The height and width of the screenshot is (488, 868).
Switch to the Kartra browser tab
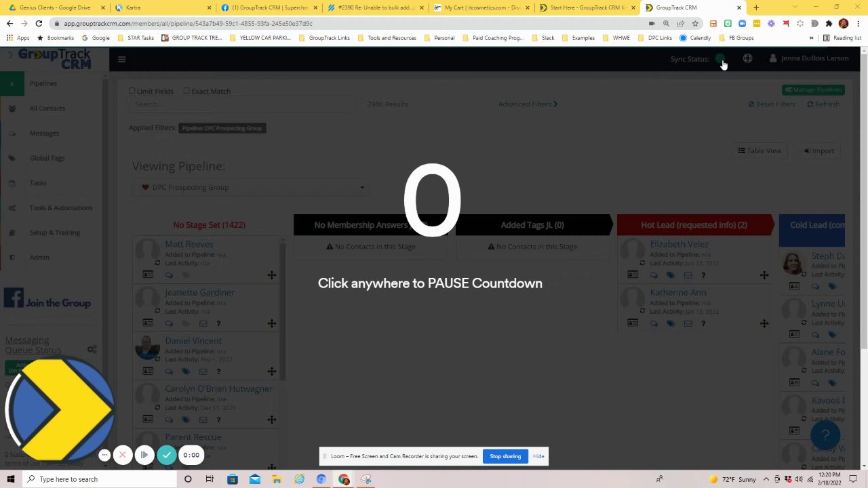161,7
